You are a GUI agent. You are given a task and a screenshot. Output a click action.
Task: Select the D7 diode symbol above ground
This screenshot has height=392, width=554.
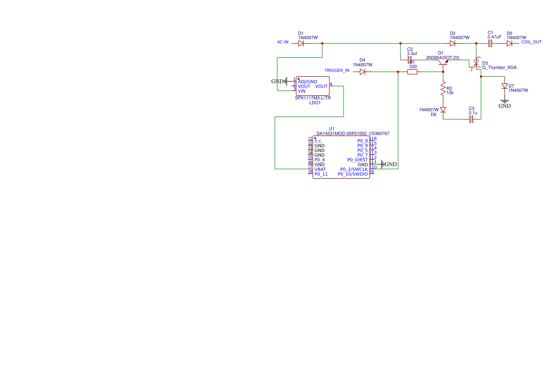505,86
